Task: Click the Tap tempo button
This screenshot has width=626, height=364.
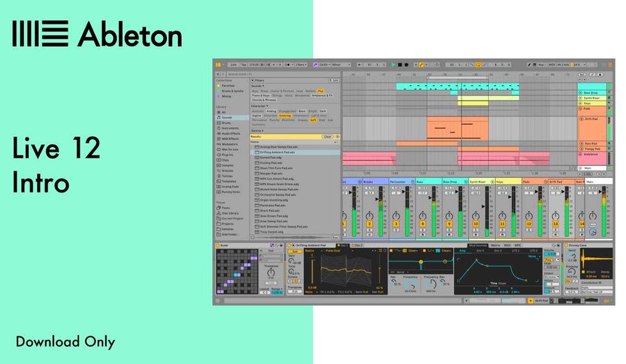Action: coord(244,64)
